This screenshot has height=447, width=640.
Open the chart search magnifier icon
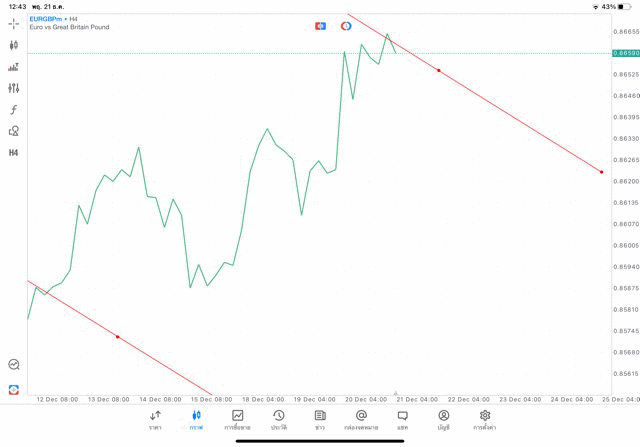point(14,365)
